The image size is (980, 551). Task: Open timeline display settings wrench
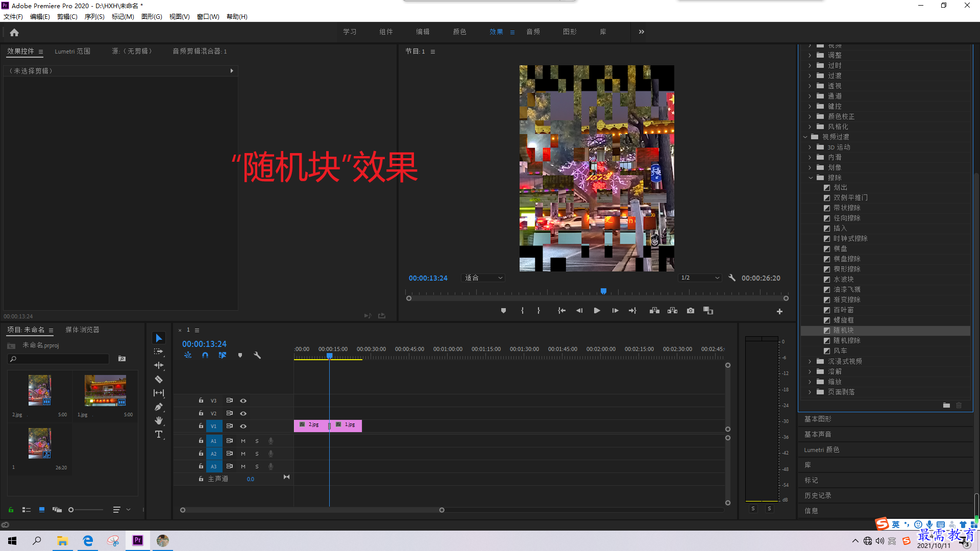click(257, 355)
